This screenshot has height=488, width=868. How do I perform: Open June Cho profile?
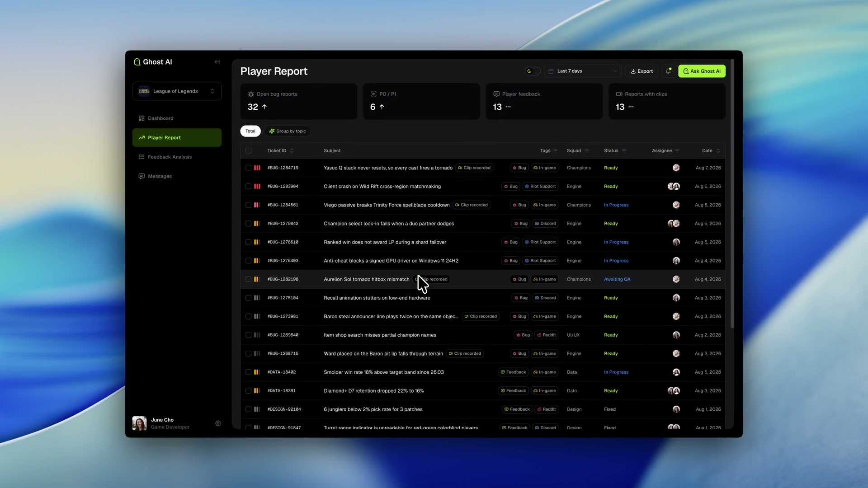(x=161, y=423)
